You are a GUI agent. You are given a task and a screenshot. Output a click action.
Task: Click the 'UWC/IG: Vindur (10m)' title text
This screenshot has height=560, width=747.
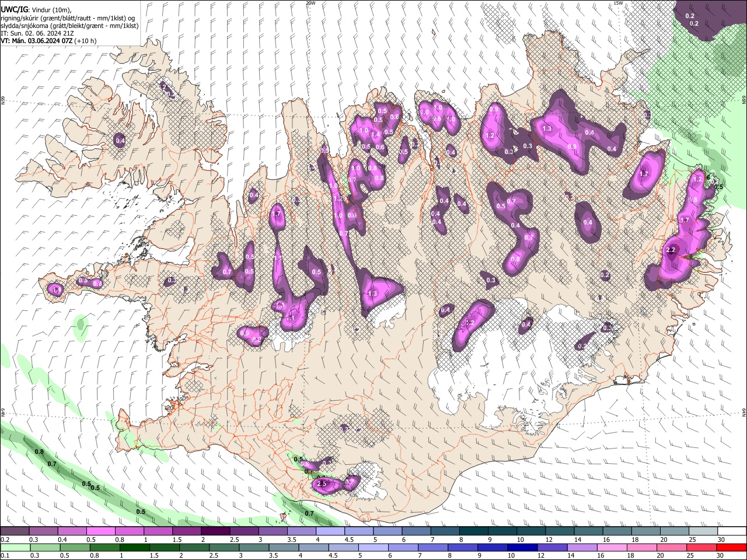(x=36, y=9)
